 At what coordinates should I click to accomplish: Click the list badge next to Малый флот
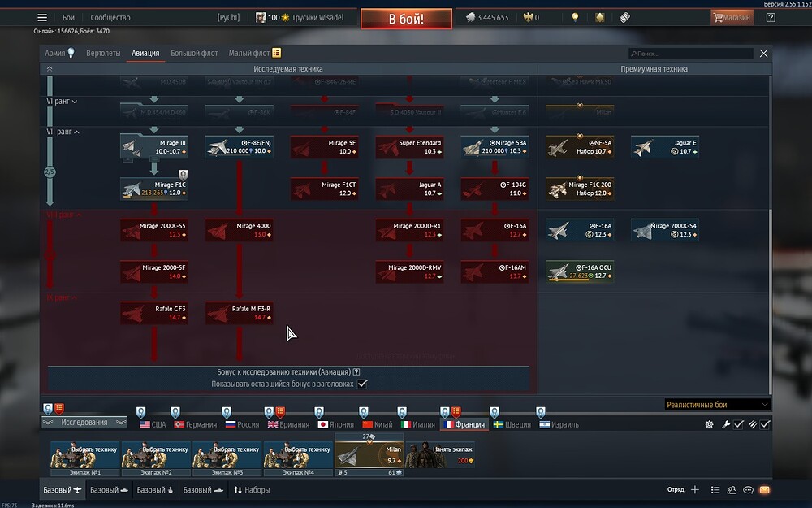tap(277, 53)
